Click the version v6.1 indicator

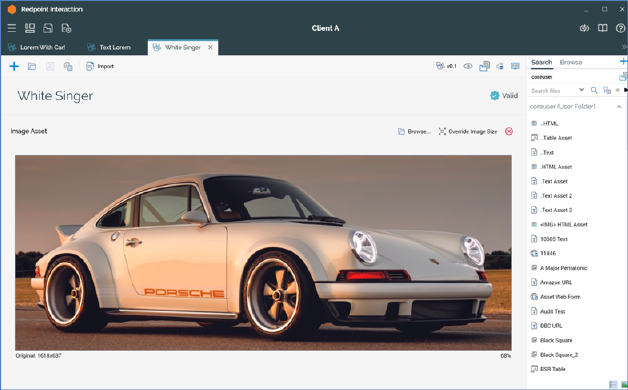pos(446,66)
